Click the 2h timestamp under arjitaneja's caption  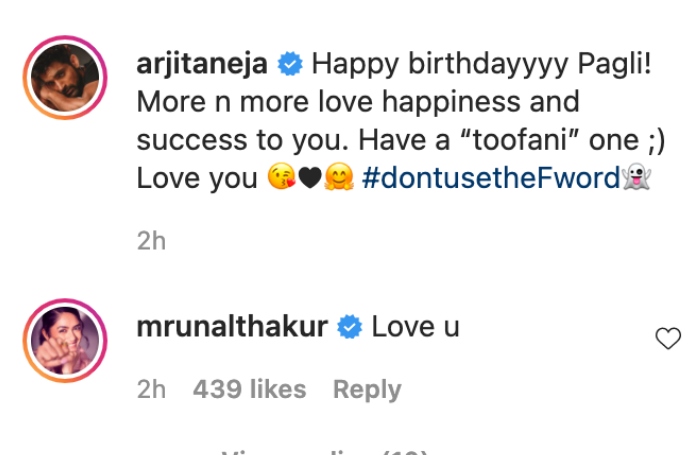pos(151,241)
